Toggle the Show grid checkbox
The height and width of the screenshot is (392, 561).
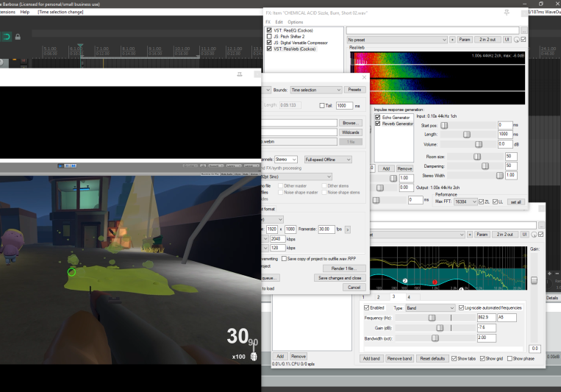pyautogui.click(x=482, y=358)
